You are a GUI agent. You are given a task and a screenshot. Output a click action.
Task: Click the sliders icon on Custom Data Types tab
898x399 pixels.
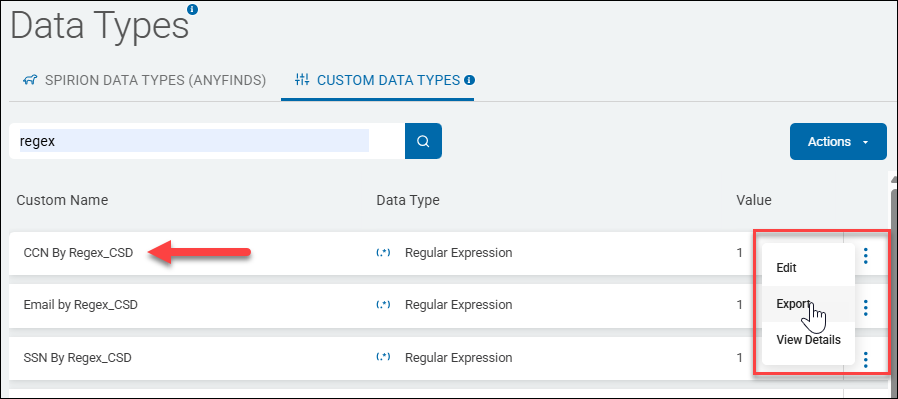click(302, 80)
